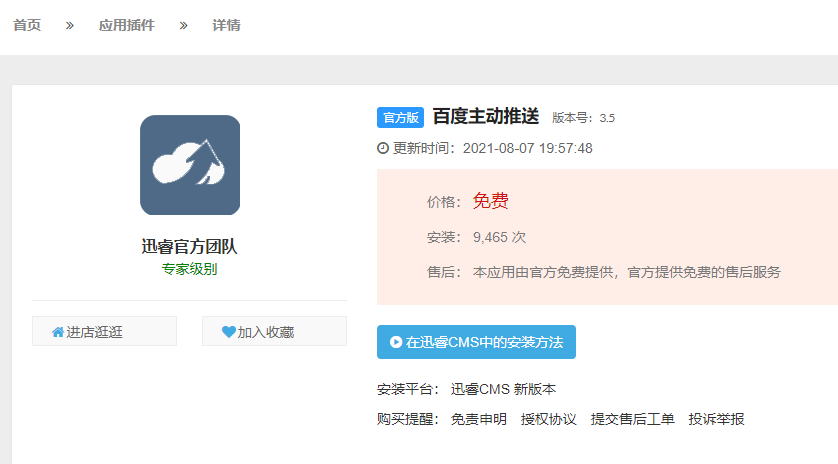Select the red 免费 price text
This screenshot has width=838, height=464.
point(491,201)
